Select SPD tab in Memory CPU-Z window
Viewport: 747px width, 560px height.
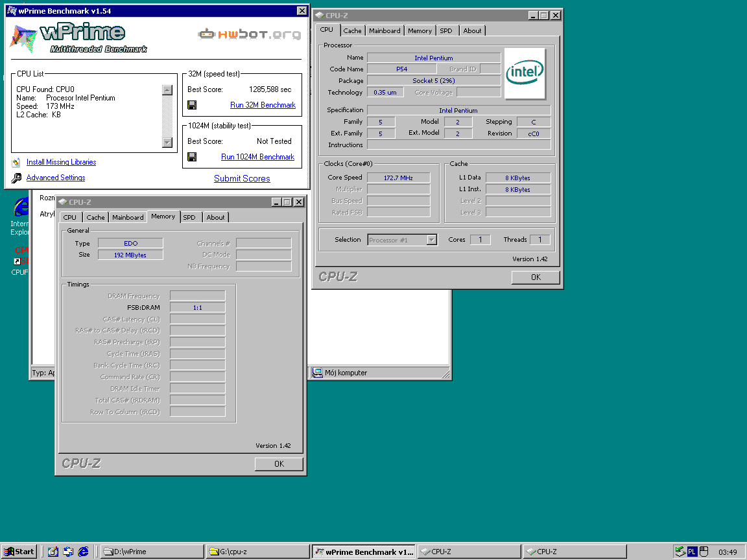[x=189, y=217]
